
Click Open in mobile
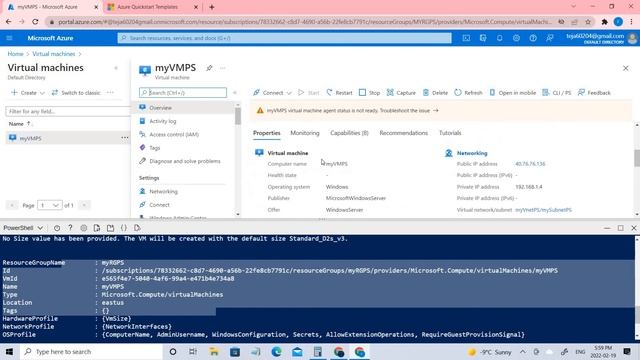(x=513, y=93)
